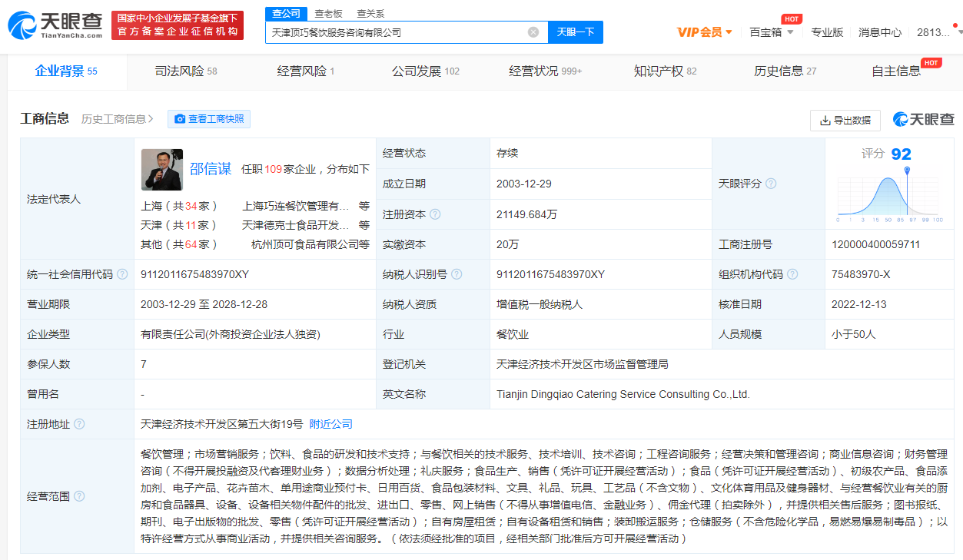Click 109 companies count link
This screenshot has width=963, height=560.
273,169
